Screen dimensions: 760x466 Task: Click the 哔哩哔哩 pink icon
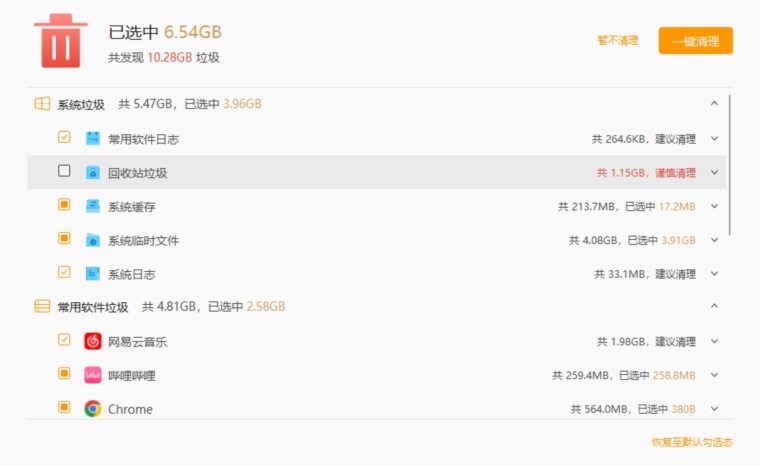click(x=93, y=375)
